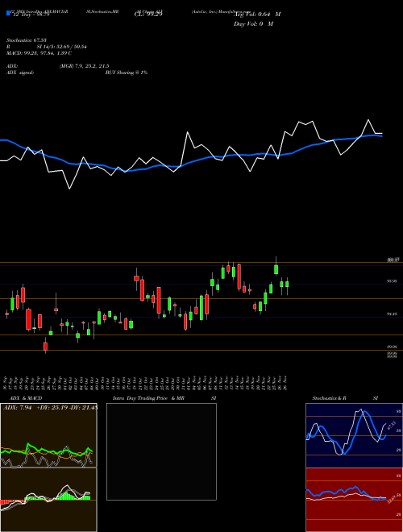Image resolution: width=403 pixels, height=532 pixels.
Task: Click the lowest red candlestick in late September
Action: [45, 346]
